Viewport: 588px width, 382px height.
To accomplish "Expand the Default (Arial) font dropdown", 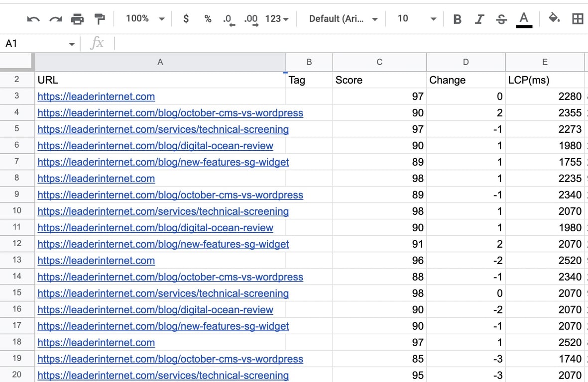I will point(343,19).
